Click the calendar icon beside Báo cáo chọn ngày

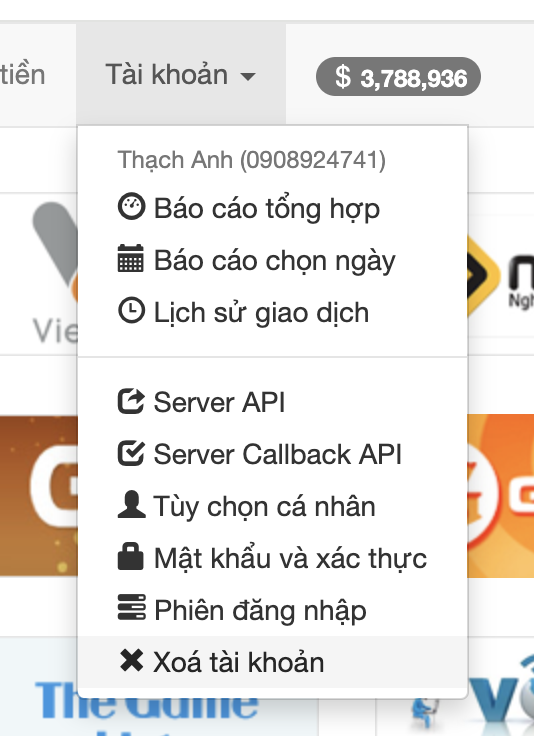pos(130,259)
